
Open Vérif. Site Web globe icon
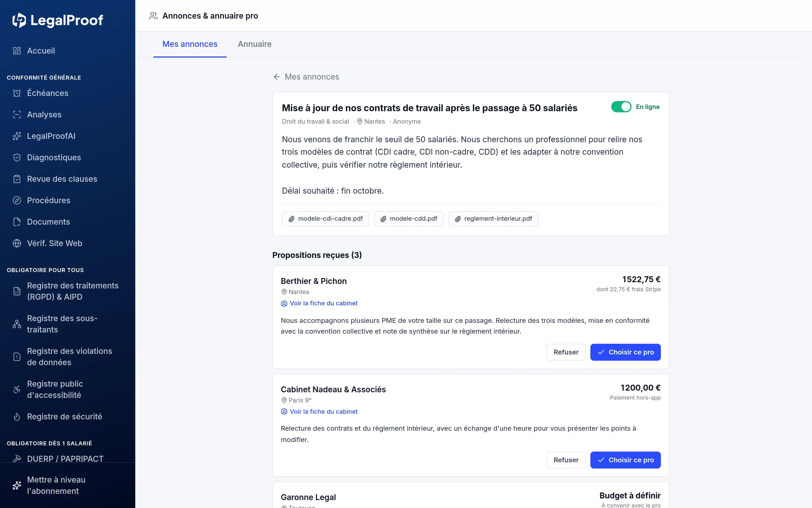click(x=17, y=243)
